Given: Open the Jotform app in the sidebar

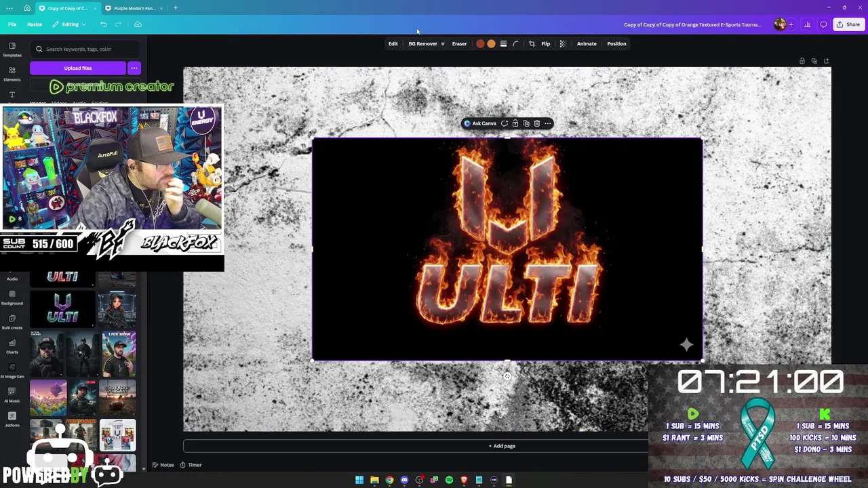Looking at the screenshot, I should (12, 420).
